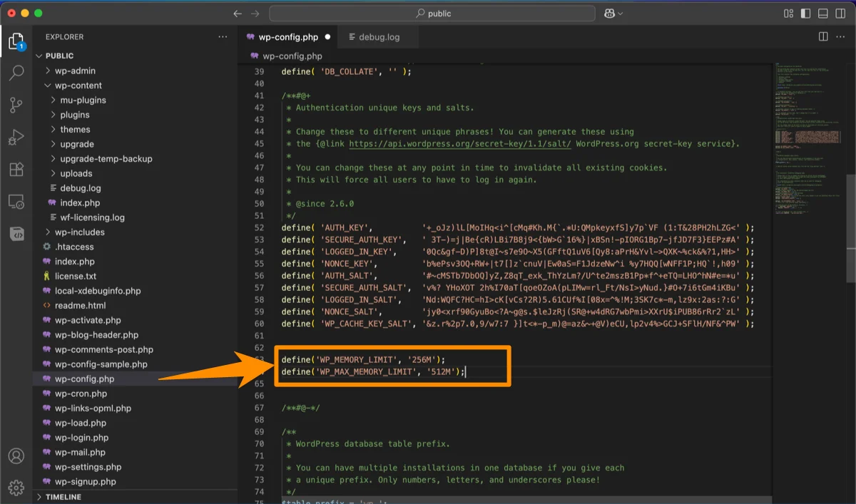Place cursor on the 'NONCE_KEY' define line
The image size is (856, 504).
(x=517, y=264)
